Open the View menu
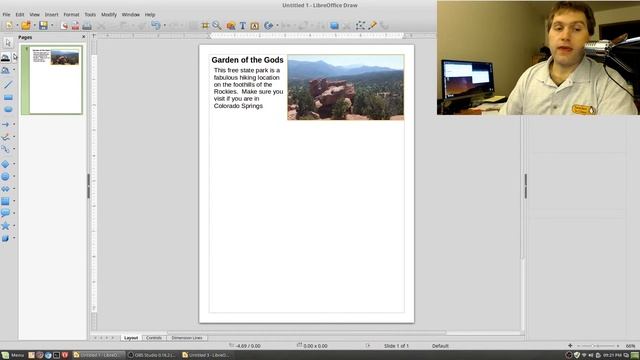 pos(34,15)
